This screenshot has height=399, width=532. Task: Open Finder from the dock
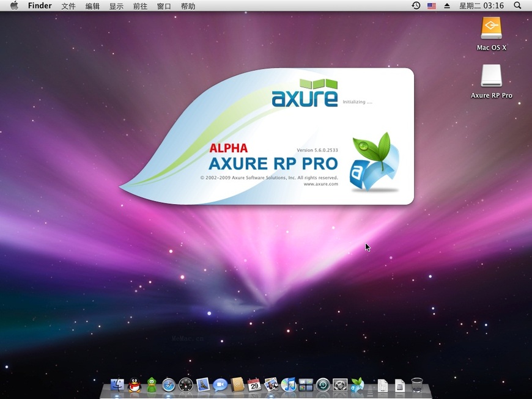click(x=117, y=385)
